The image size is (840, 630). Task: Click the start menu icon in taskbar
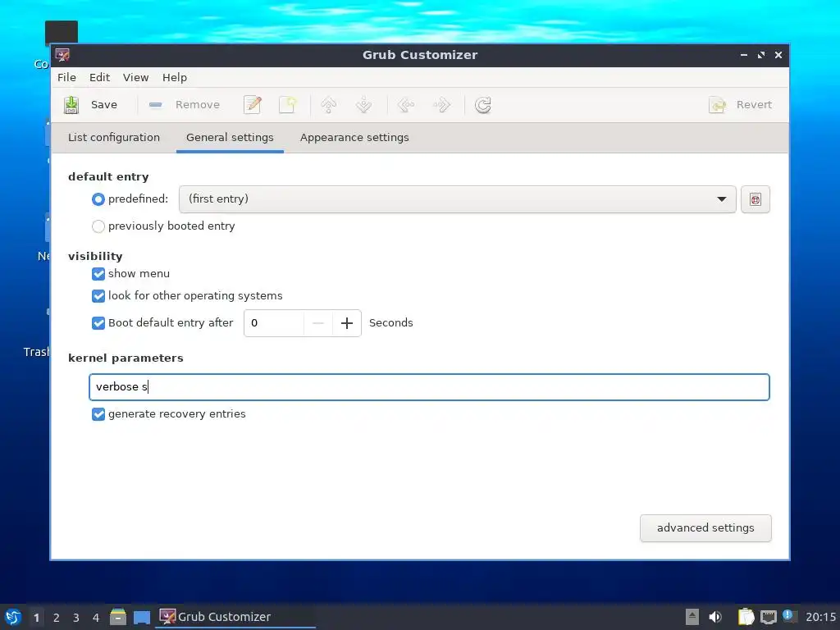click(13, 617)
